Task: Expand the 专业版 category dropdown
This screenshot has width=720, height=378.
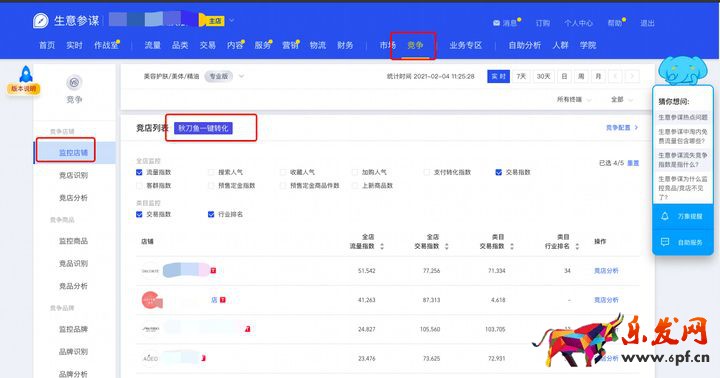Action: point(242,76)
